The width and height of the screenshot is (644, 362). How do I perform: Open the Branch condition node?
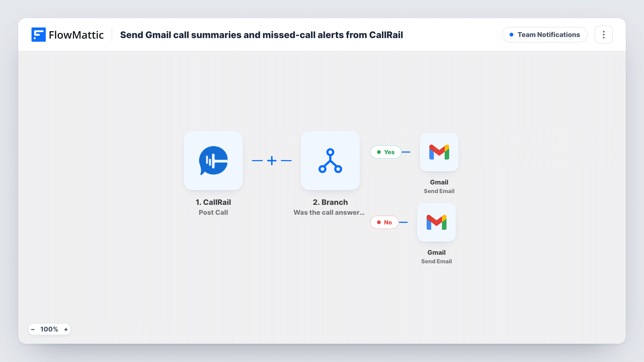330,161
